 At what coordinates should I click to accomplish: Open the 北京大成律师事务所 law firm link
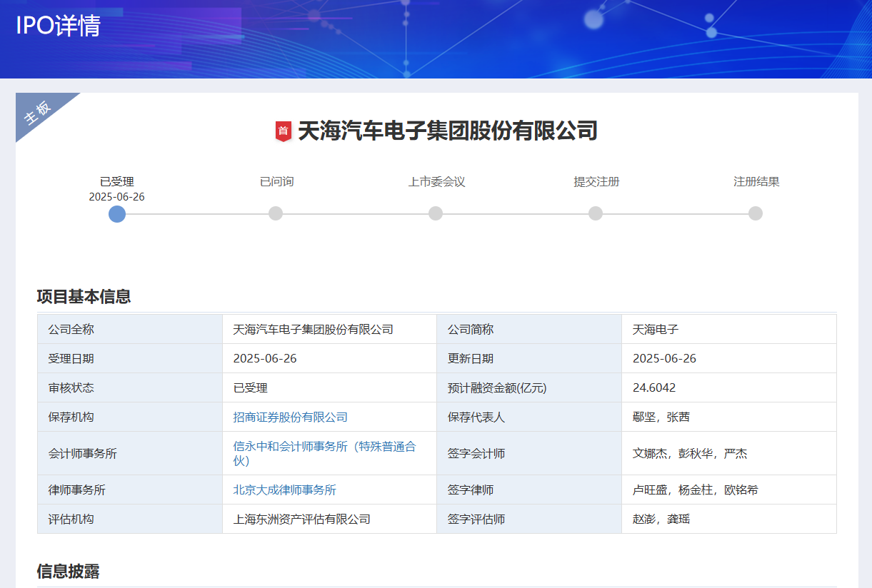284,490
